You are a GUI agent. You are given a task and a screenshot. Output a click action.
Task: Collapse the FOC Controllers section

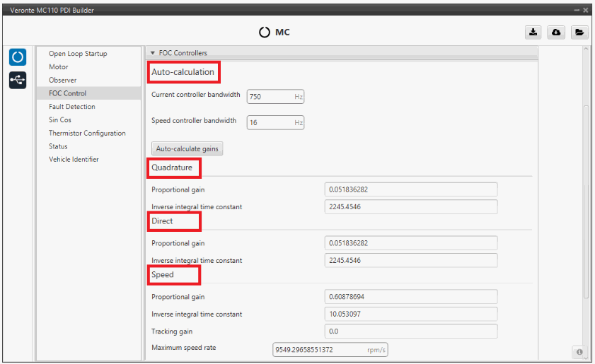coord(153,53)
